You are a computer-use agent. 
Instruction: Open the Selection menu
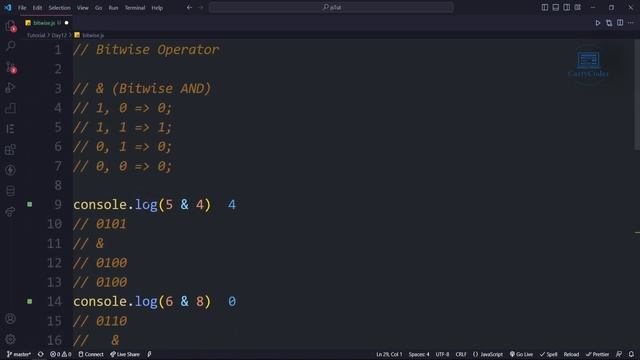(60, 8)
